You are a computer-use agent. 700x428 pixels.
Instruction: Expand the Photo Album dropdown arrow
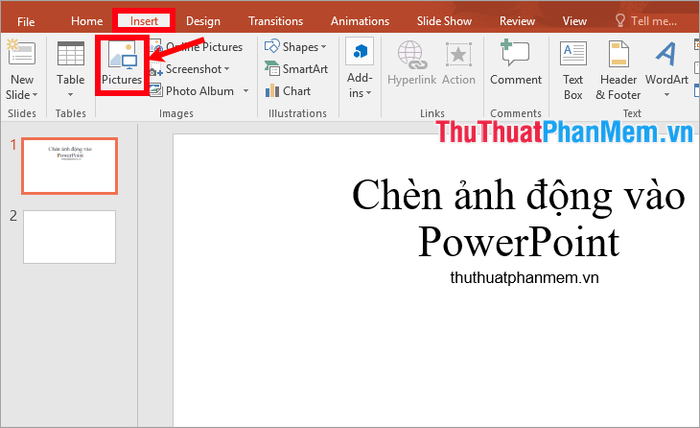coord(246,91)
